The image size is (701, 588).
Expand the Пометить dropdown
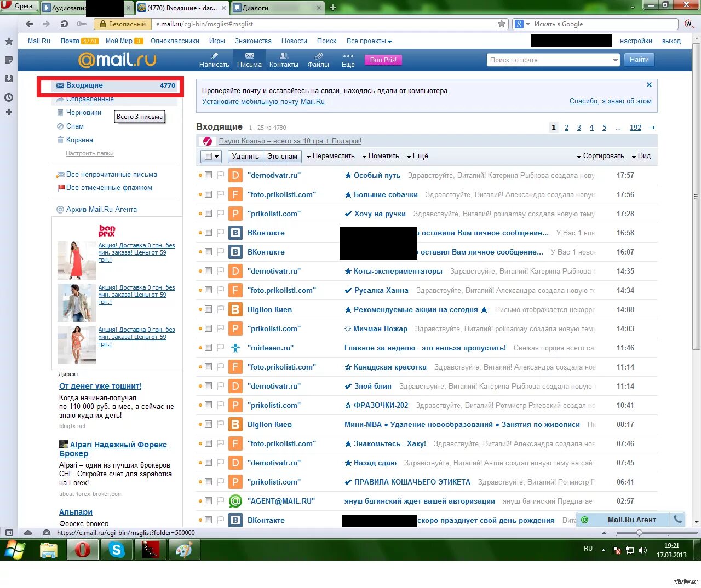(x=381, y=156)
